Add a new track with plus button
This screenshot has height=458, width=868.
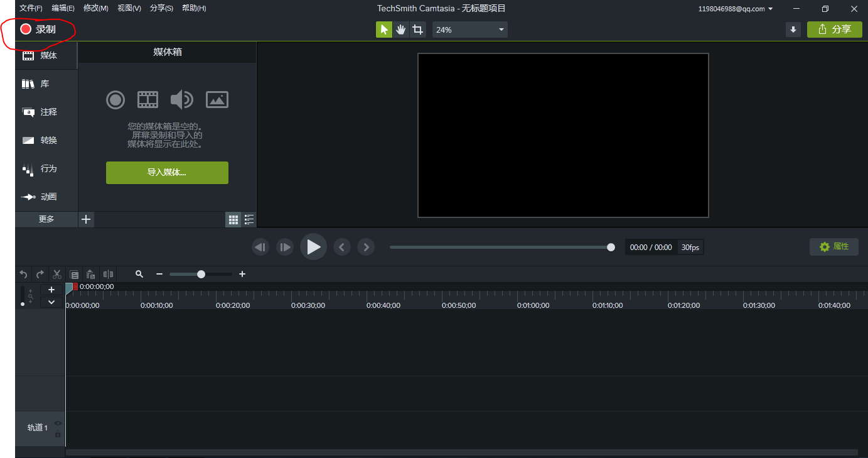point(51,290)
